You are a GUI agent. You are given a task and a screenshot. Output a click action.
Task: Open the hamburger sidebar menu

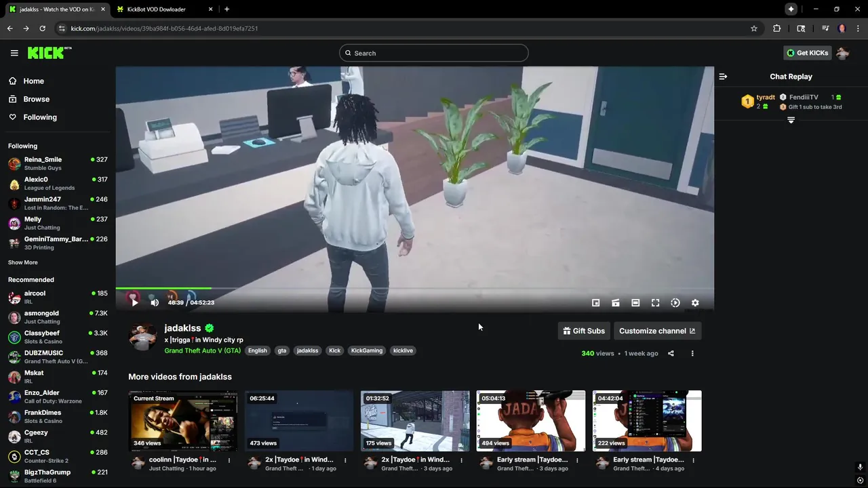click(x=14, y=53)
